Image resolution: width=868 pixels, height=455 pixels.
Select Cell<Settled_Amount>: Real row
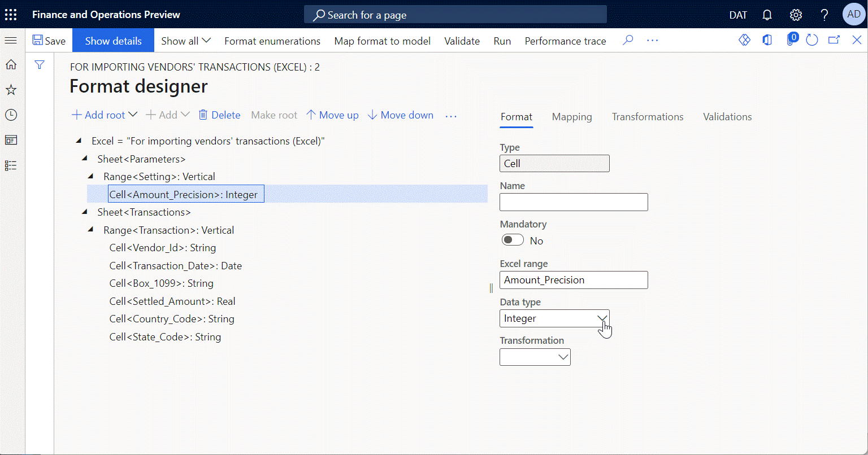(172, 301)
